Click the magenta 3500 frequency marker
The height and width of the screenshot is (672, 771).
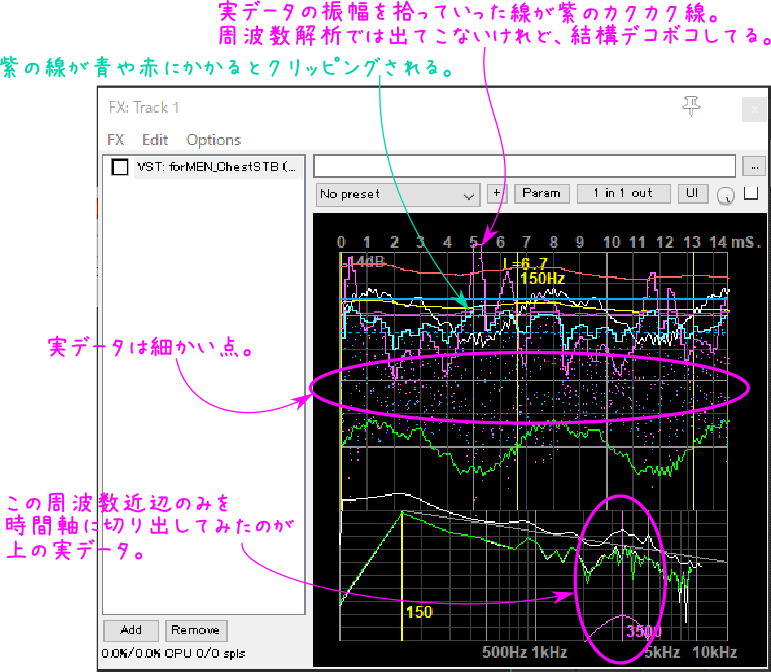(x=623, y=575)
